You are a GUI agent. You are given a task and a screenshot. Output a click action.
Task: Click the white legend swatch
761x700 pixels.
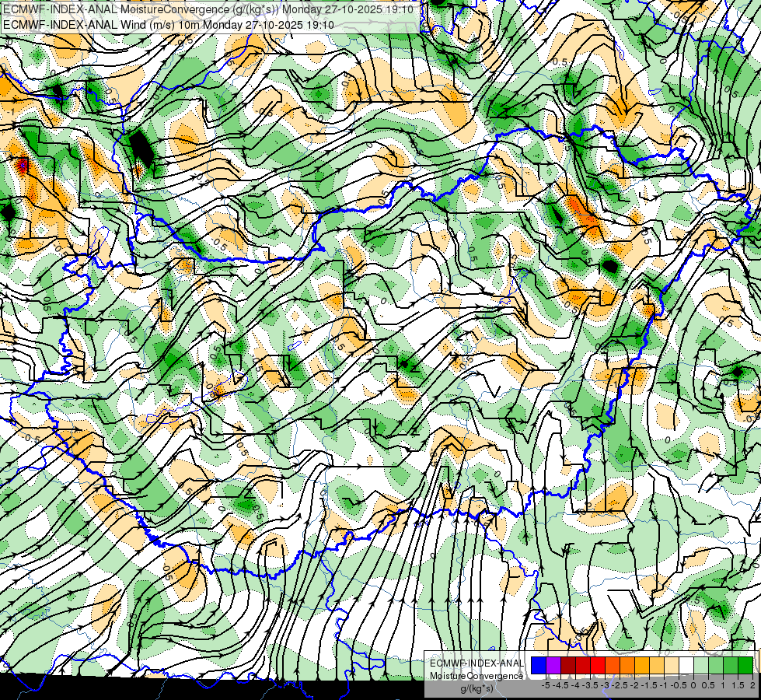click(x=686, y=666)
